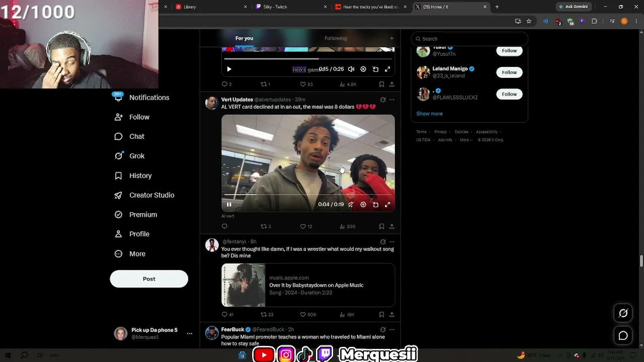
Task: Like the Vert Updates post
Action: tap(306, 226)
